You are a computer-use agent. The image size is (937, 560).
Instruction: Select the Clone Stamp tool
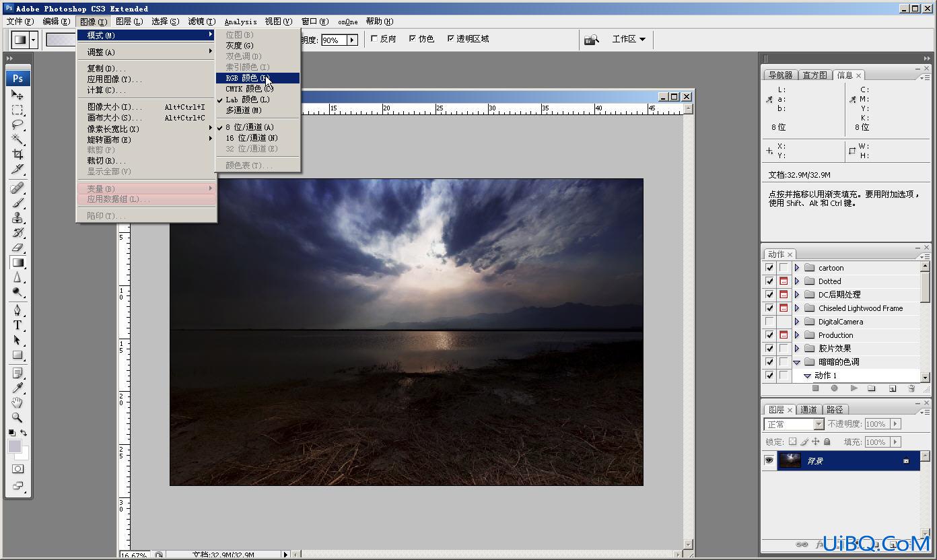[18, 217]
